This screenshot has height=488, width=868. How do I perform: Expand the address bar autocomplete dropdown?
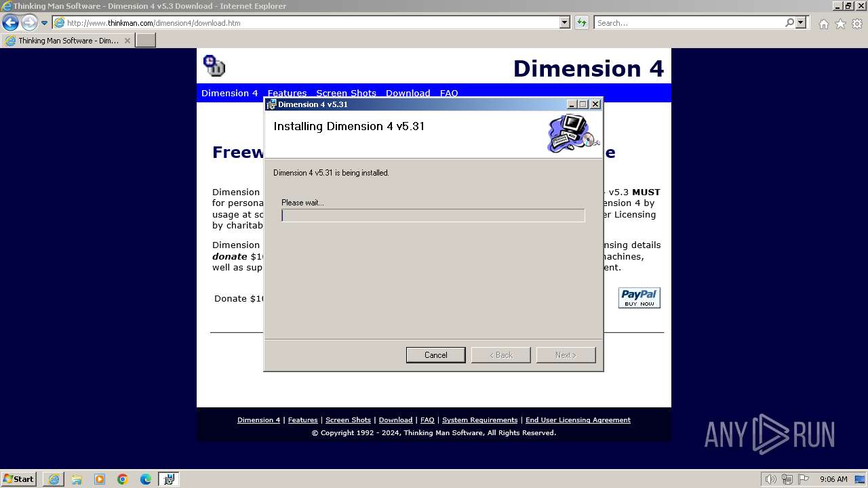coord(565,22)
